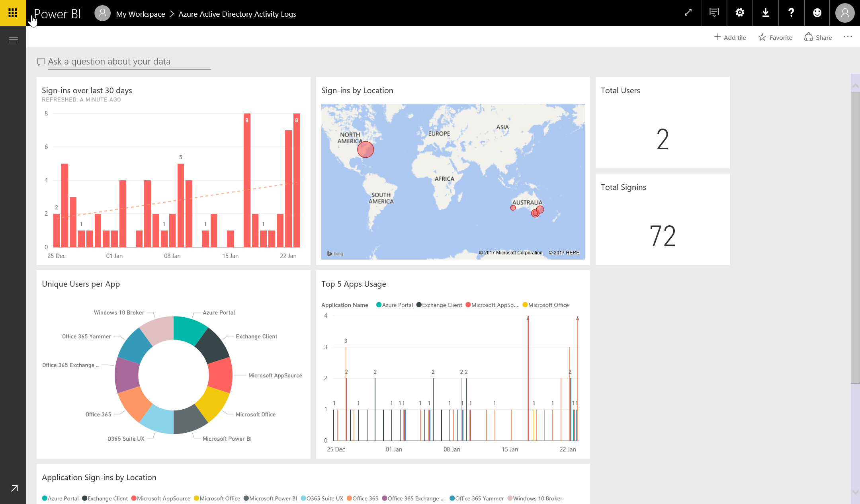Image resolution: width=860 pixels, height=504 pixels.
Task: Click the Total Signins tile
Action: coord(663,219)
